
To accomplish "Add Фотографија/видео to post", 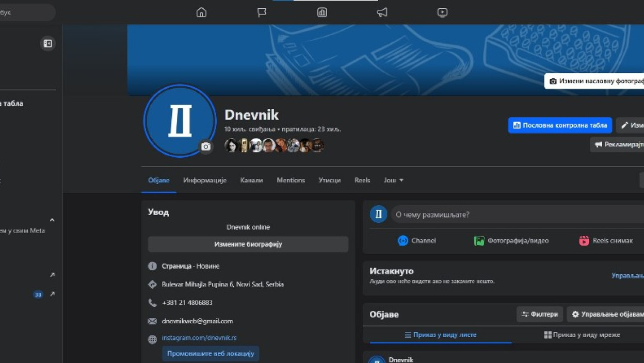I will (x=511, y=241).
